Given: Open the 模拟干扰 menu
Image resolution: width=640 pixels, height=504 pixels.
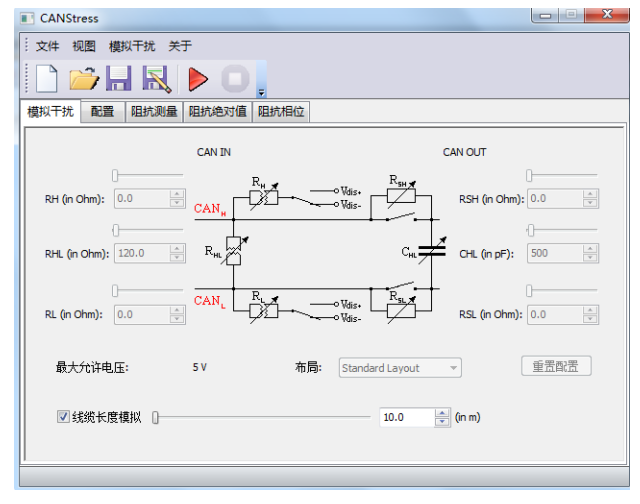Looking at the screenshot, I should click(x=132, y=46).
